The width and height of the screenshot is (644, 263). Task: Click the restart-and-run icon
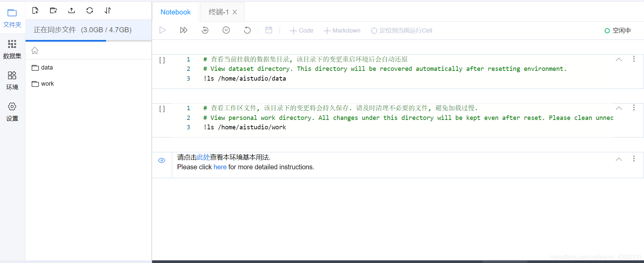pyautogui.click(x=205, y=30)
